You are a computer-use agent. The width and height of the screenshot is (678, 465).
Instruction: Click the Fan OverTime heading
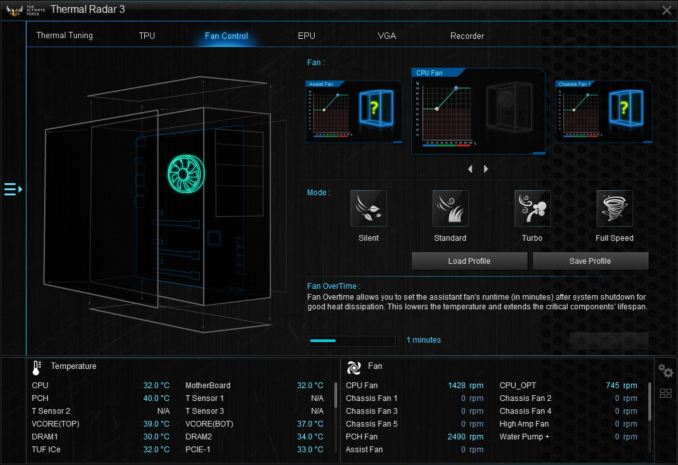pos(333,286)
